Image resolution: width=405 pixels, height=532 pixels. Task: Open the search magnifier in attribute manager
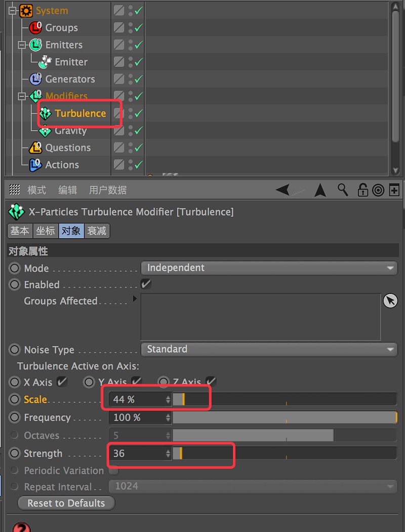point(343,190)
